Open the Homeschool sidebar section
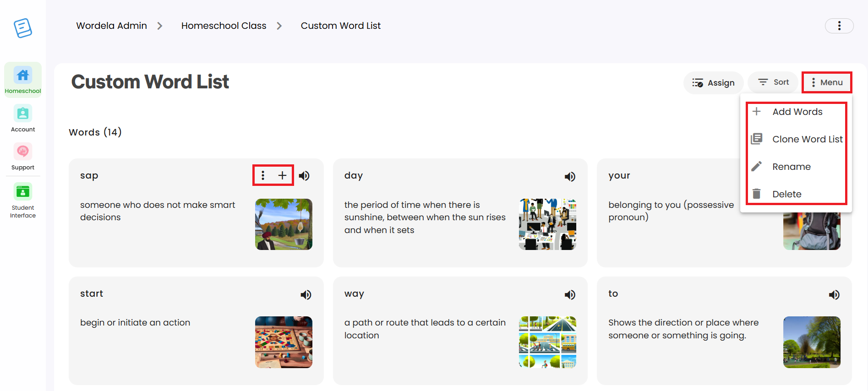This screenshot has height=391, width=868. pyautogui.click(x=23, y=80)
